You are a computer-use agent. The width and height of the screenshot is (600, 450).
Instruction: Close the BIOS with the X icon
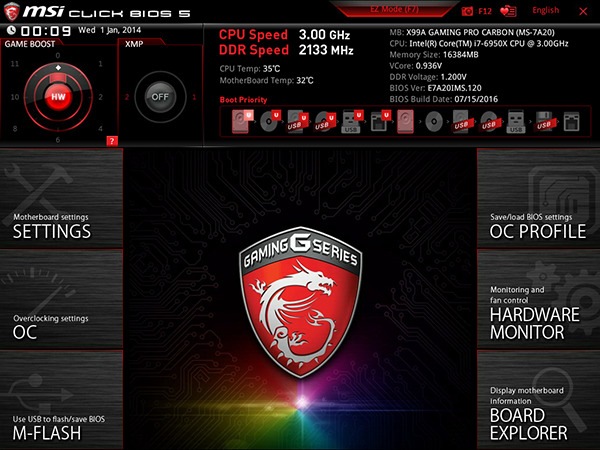pos(583,11)
